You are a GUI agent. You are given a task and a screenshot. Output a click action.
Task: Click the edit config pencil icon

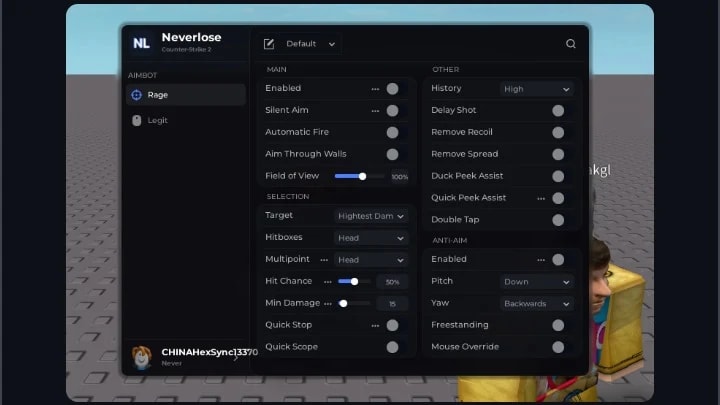point(269,44)
